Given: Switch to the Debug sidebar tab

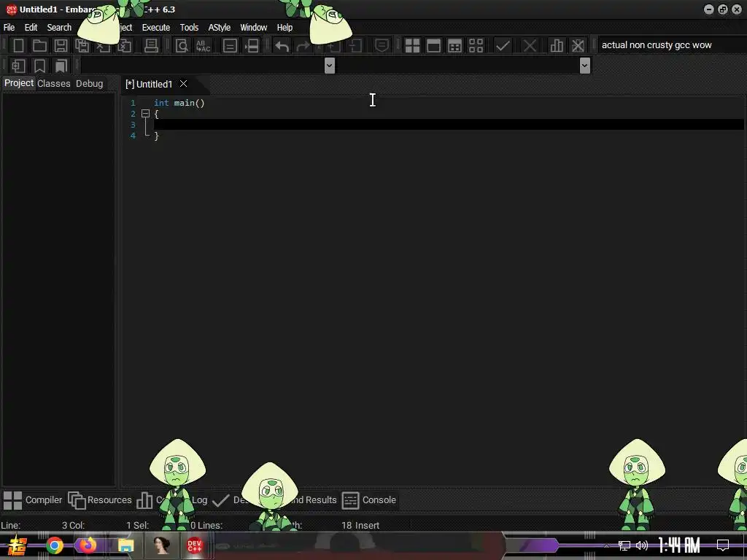Looking at the screenshot, I should click(x=90, y=84).
